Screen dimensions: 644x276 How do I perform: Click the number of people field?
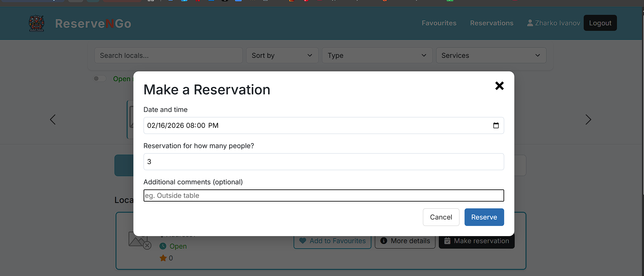(x=323, y=162)
